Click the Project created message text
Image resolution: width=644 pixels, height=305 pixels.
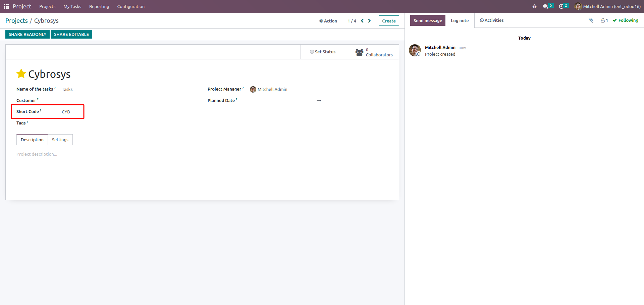pyautogui.click(x=440, y=54)
